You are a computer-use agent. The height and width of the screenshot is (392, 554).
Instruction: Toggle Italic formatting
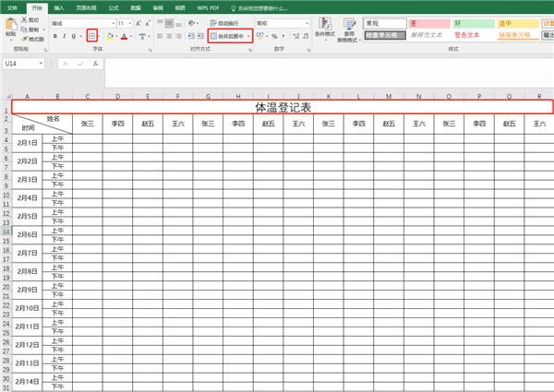65,36
